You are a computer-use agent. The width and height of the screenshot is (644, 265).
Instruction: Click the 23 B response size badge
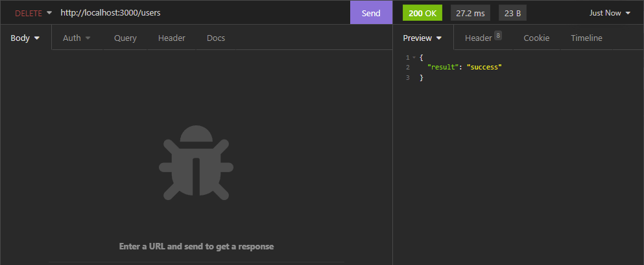click(x=512, y=13)
